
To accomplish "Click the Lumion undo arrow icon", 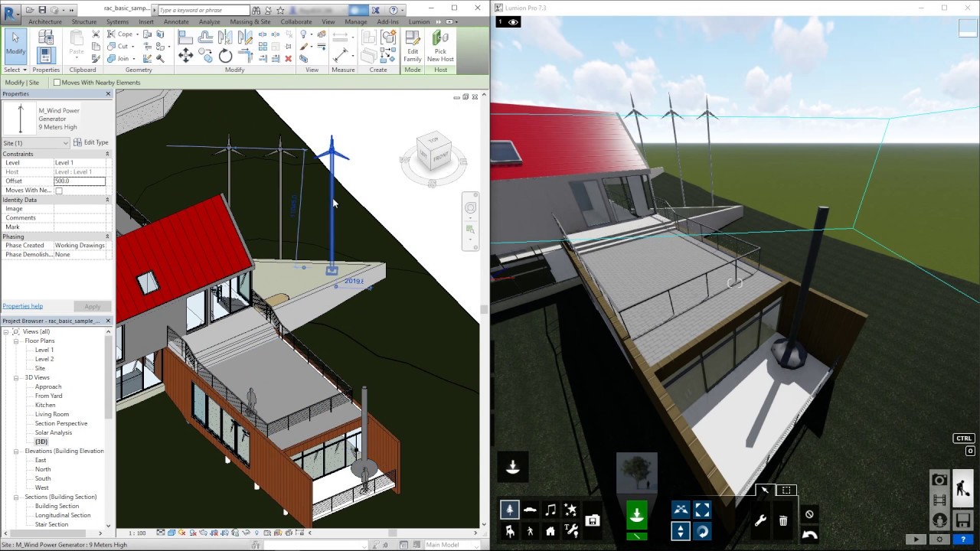I will (809, 535).
